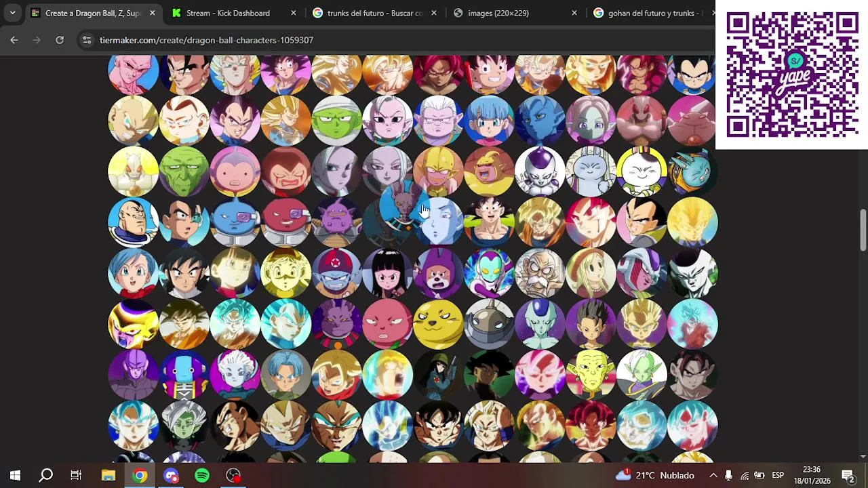This screenshot has height=488, width=868.
Task: Open Windows taskbar search
Action: (x=45, y=475)
